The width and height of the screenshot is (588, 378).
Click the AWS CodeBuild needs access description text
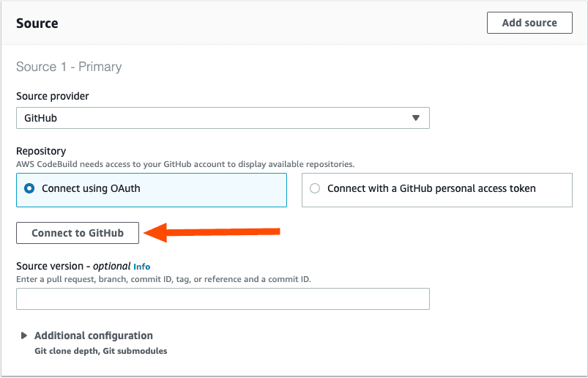(x=185, y=164)
